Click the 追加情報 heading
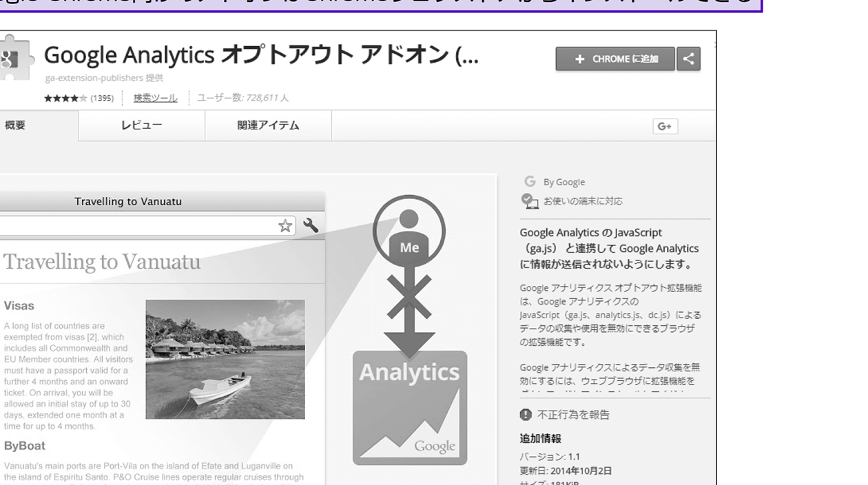Screen dimensions: 868x485 [x=541, y=439]
